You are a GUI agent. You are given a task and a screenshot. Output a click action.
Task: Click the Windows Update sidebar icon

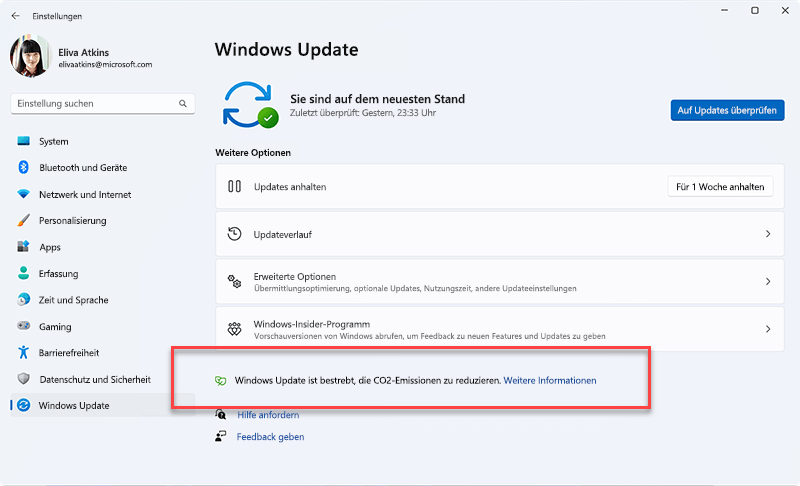tap(23, 405)
